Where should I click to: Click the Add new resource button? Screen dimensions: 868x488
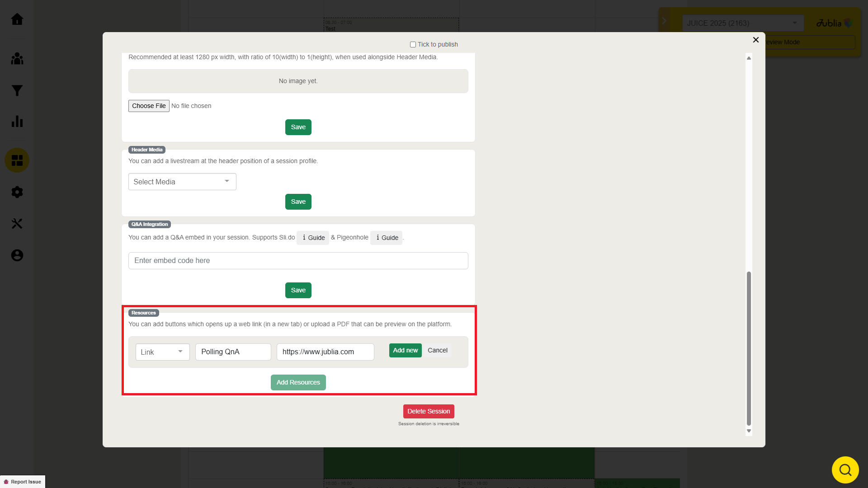click(x=405, y=351)
